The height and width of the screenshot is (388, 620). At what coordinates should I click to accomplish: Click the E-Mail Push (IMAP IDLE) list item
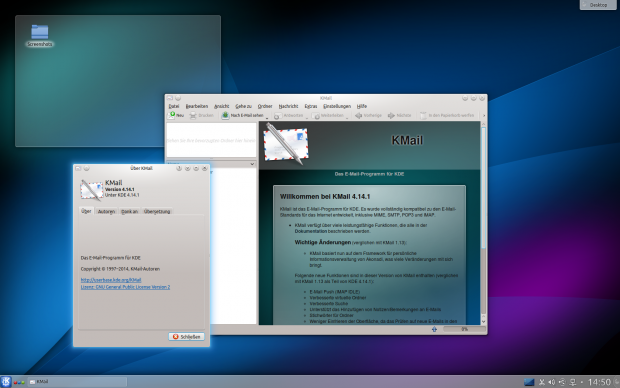(x=335, y=292)
